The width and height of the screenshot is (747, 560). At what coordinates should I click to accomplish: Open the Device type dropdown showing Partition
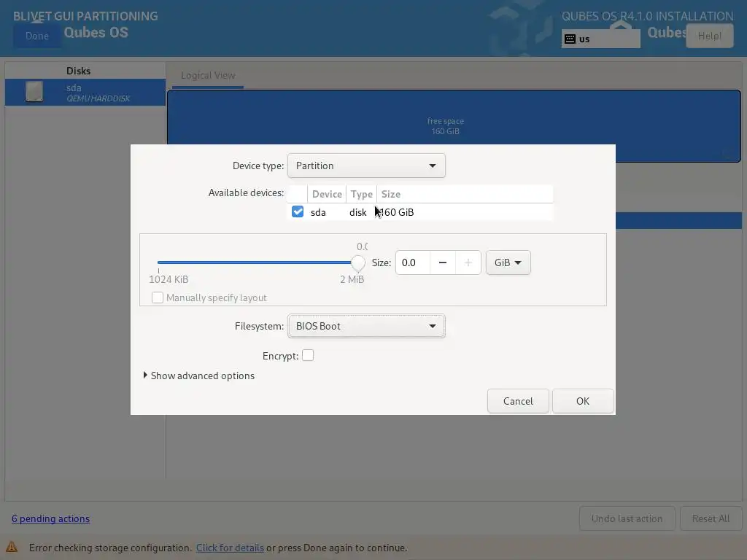point(366,166)
